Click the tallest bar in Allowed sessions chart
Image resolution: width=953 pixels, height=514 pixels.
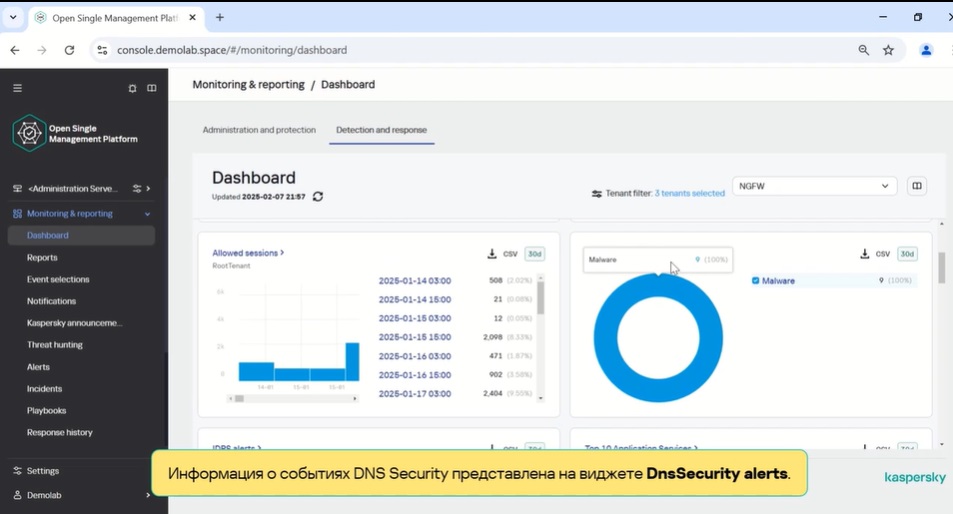coord(353,362)
